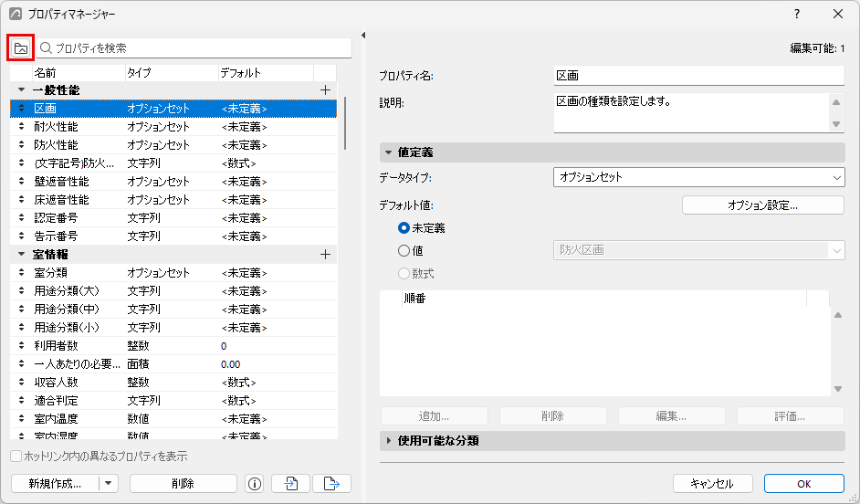The height and width of the screenshot is (504, 860).
Task: Collapse the 値定義 section
Action: point(388,152)
